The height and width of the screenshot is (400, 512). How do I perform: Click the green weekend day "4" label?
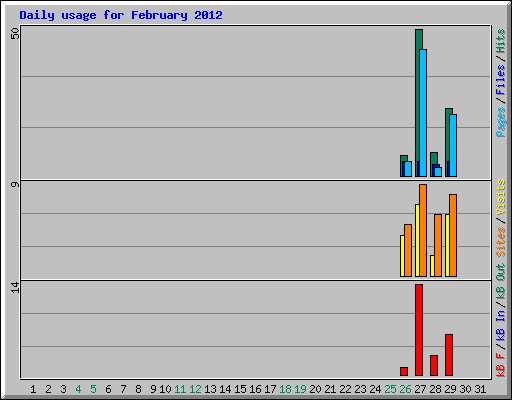(x=78, y=389)
